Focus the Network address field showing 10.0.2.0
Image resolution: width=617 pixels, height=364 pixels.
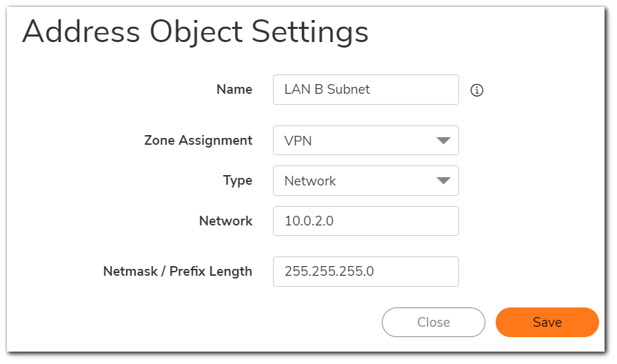click(366, 221)
